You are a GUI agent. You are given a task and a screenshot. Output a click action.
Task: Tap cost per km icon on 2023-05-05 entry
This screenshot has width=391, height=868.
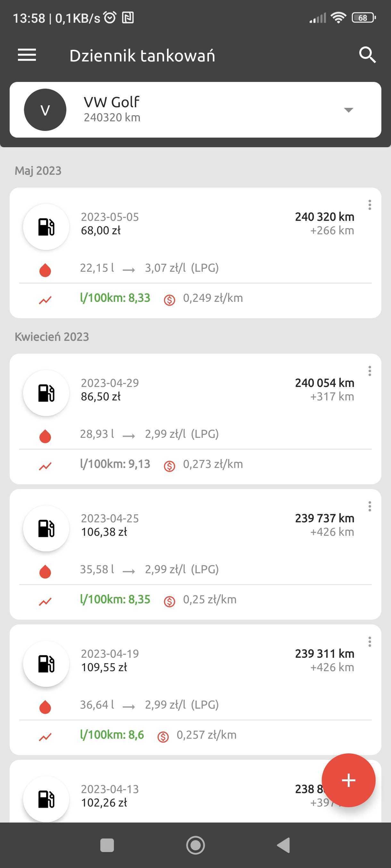coord(169,300)
